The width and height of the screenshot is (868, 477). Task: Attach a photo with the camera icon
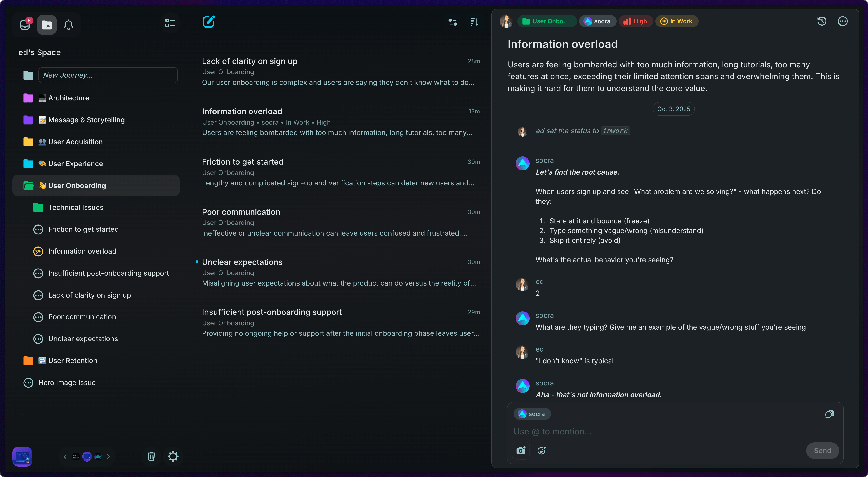point(521,450)
